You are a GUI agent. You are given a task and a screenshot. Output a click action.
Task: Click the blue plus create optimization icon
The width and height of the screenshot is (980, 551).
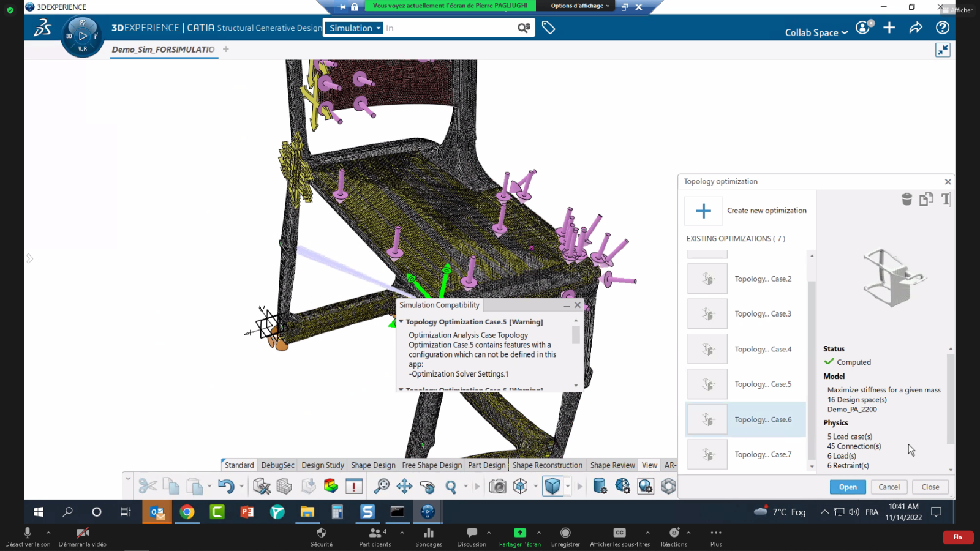[703, 211]
